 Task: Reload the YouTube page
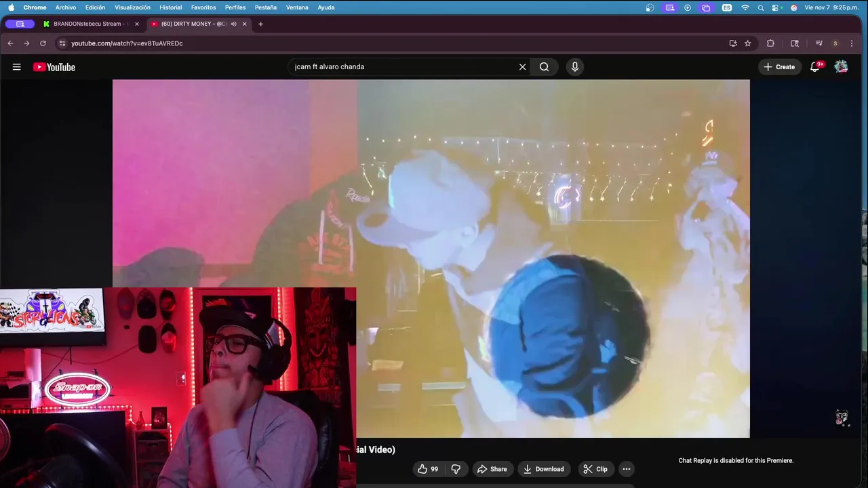(x=43, y=43)
